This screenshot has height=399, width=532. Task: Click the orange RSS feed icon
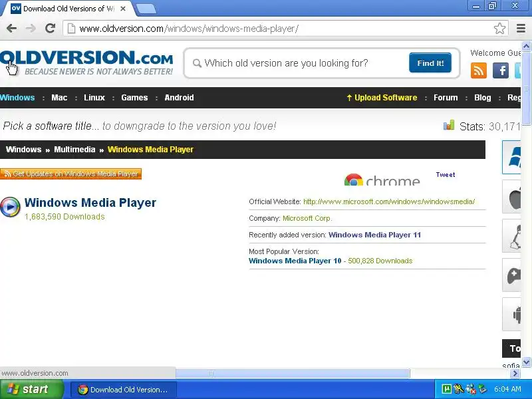tap(478, 70)
